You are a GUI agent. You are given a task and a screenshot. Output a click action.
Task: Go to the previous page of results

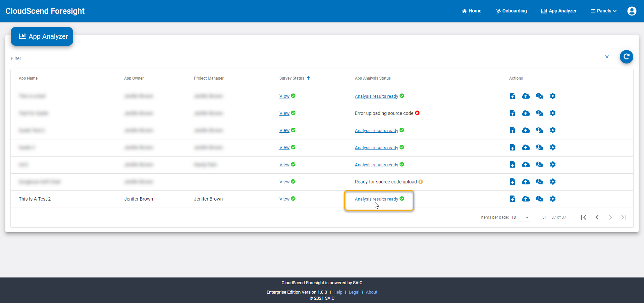pyautogui.click(x=597, y=217)
